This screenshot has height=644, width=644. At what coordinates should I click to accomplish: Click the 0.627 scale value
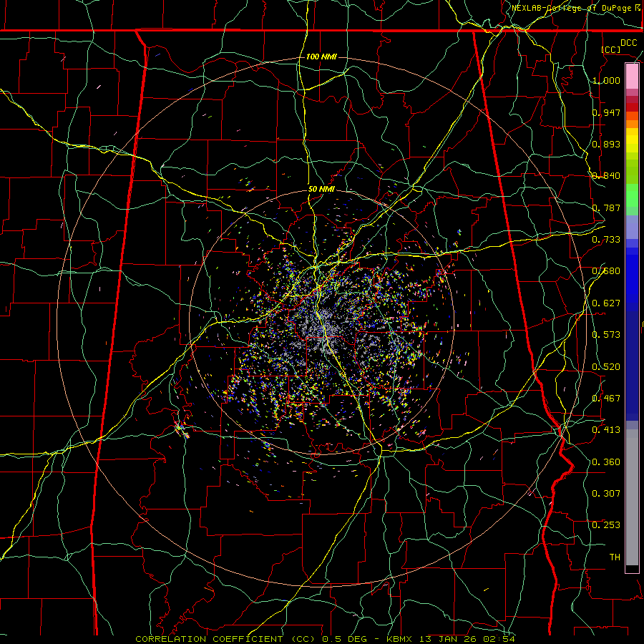(x=606, y=303)
